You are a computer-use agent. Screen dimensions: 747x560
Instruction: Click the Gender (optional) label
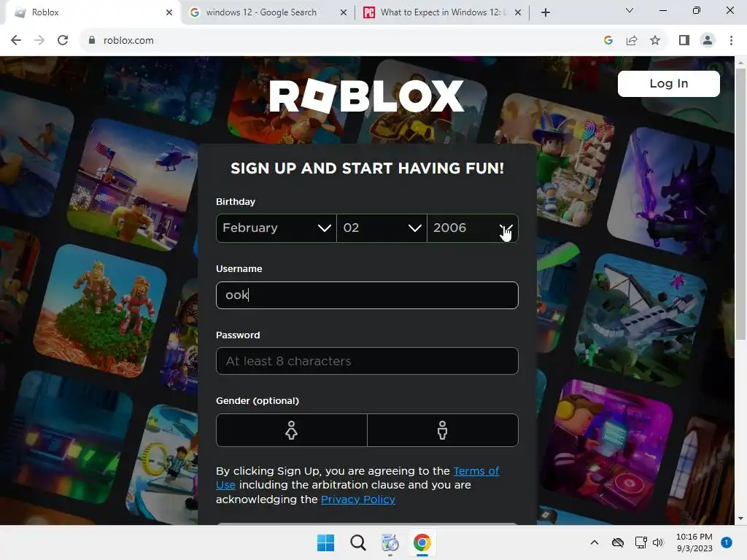coord(258,401)
